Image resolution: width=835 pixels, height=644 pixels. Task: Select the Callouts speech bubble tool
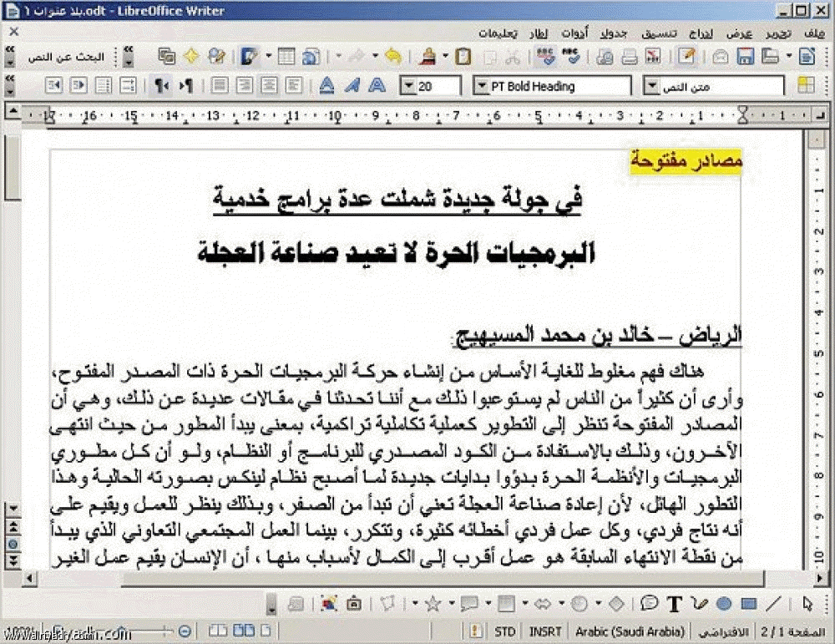650,604
